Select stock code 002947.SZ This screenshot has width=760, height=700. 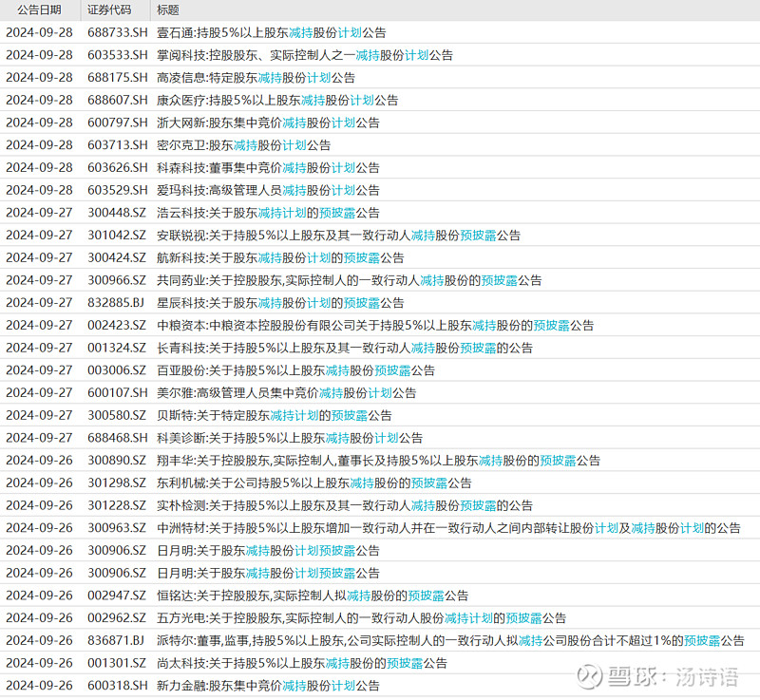pos(116,596)
